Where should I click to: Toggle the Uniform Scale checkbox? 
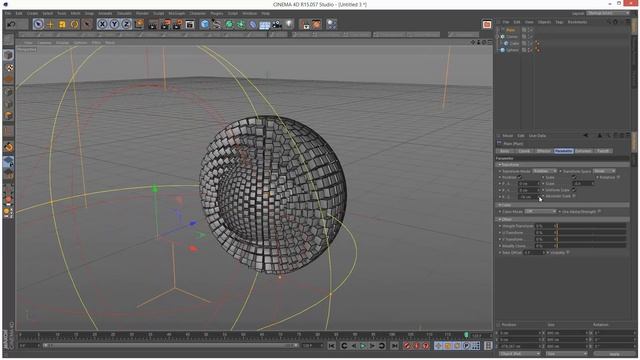coord(573,190)
